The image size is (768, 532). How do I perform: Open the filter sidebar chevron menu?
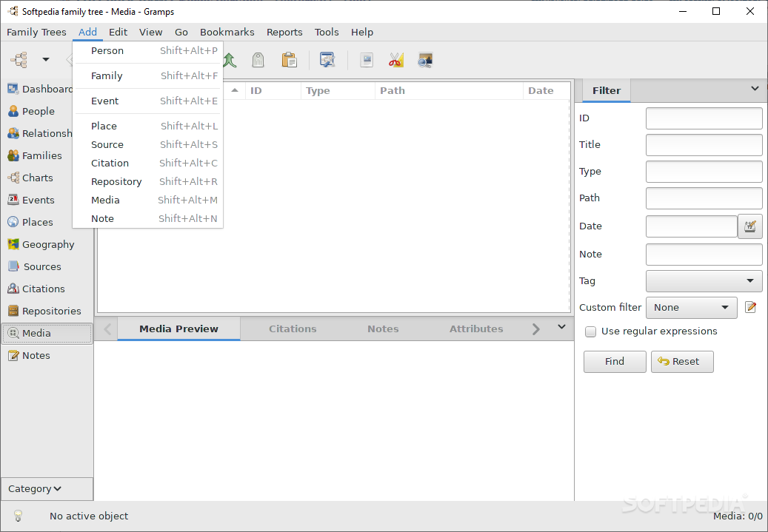coord(755,89)
